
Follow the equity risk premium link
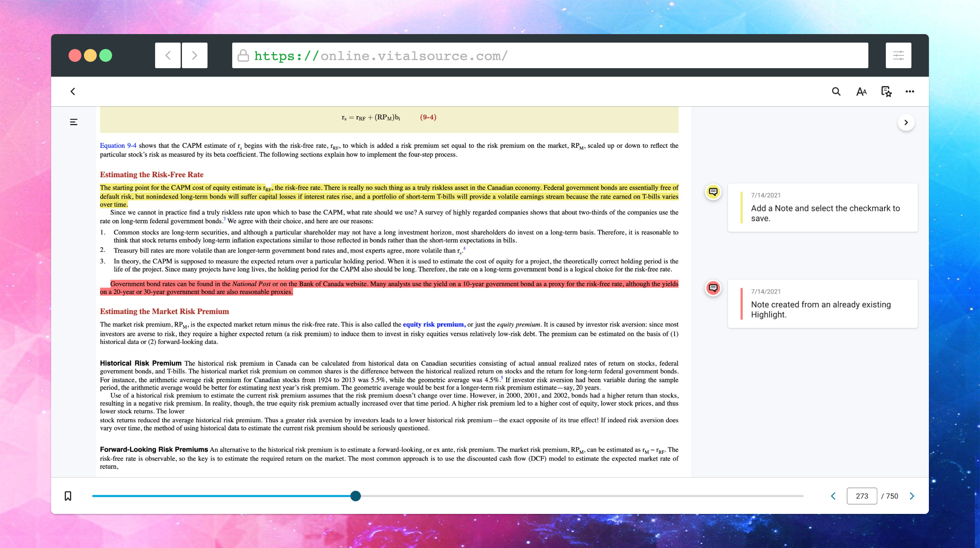432,324
